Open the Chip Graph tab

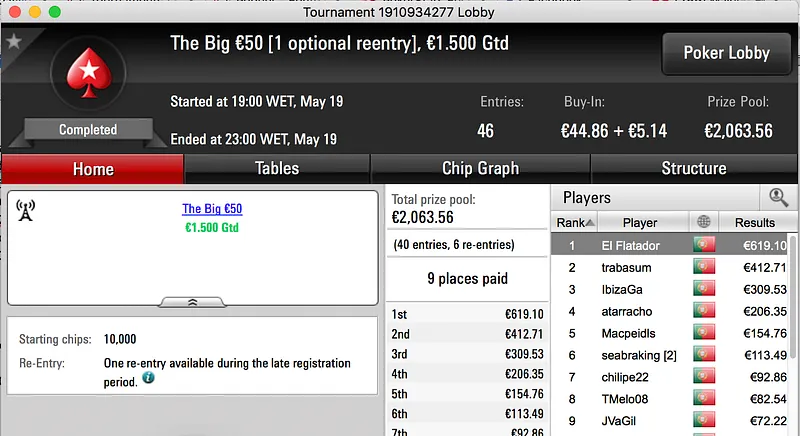coord(480,169)
